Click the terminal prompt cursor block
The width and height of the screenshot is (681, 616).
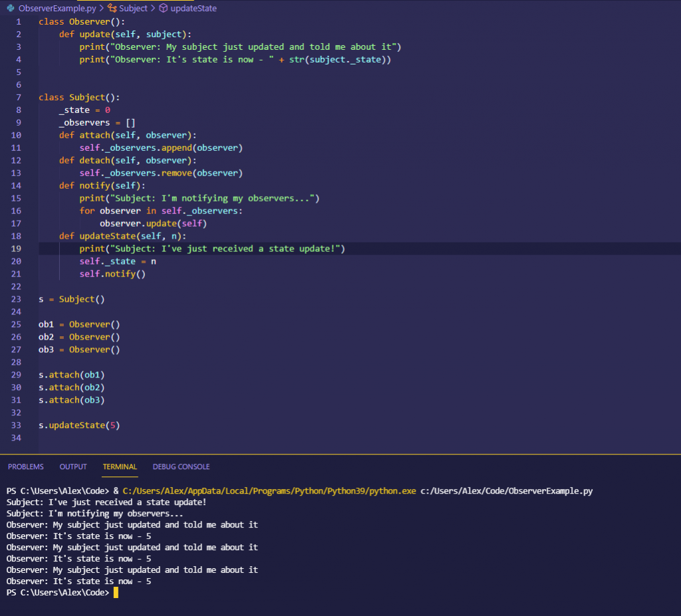pyautogui.click(x=116, y=593)
